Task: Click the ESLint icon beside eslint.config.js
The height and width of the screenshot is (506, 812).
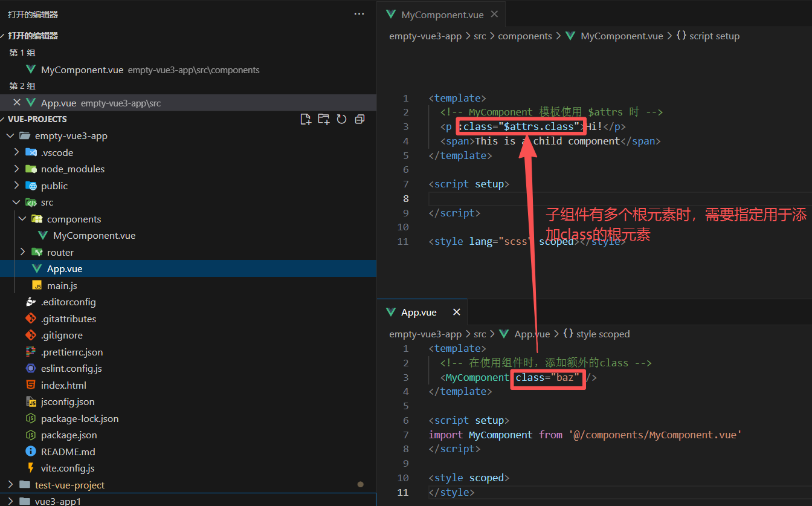Action: click(x=31, y=368)
